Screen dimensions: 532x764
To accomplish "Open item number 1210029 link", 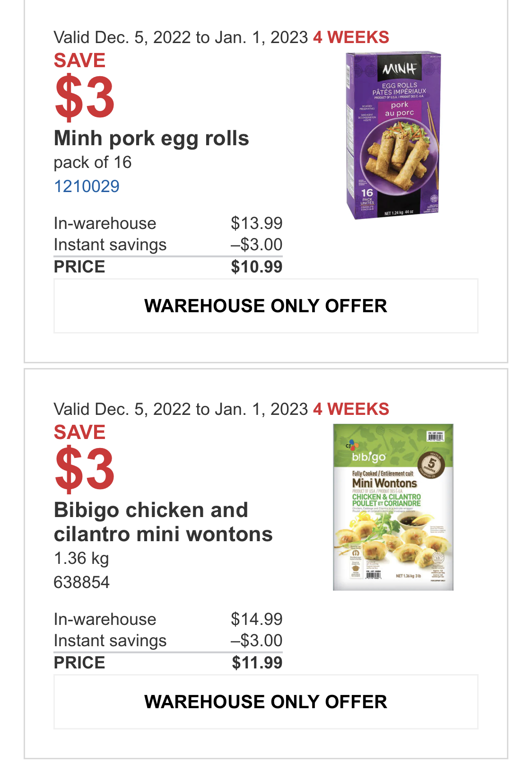I will pos(87,186).
